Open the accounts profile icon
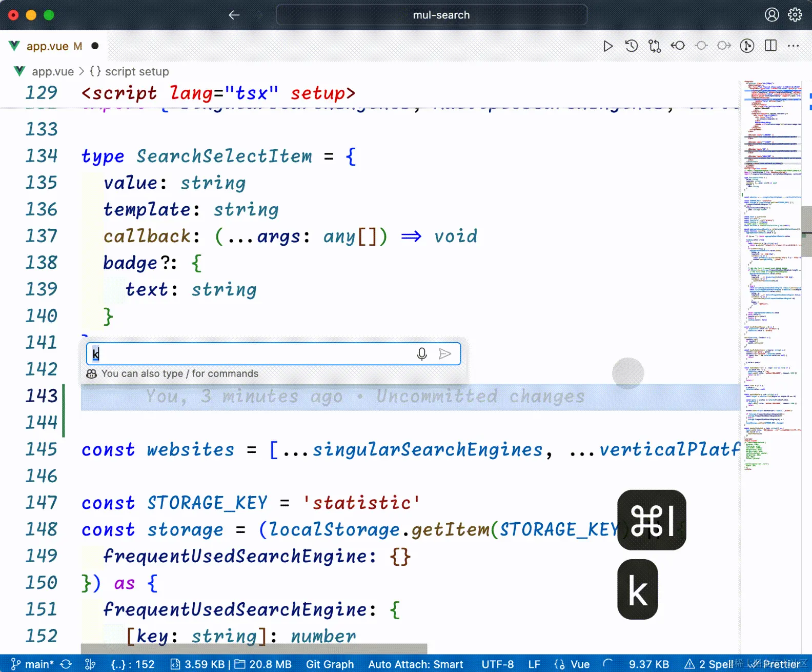 click(x=772, y=15)
